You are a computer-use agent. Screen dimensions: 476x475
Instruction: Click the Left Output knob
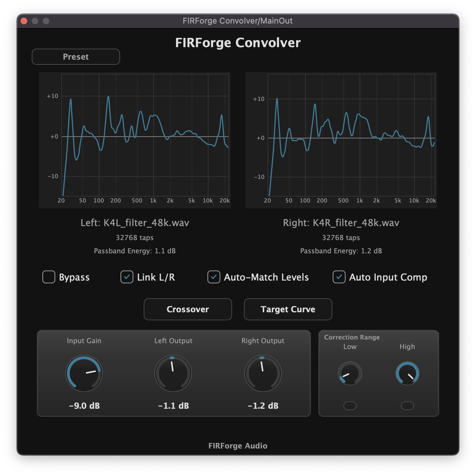(x=173, y=373)
